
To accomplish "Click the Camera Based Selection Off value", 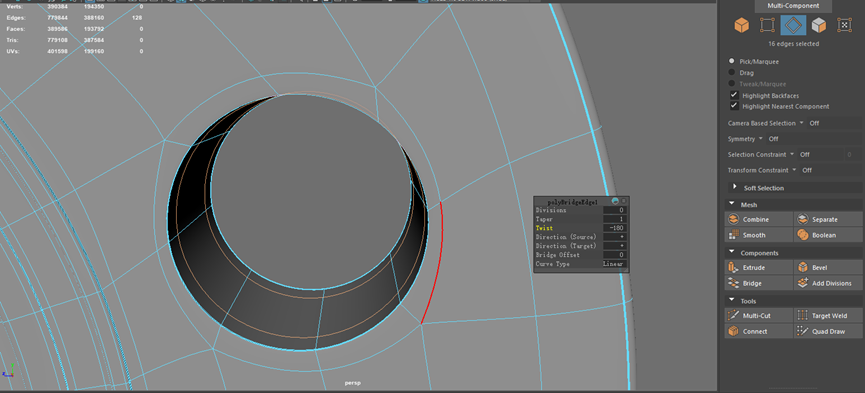I will point(814,123).
